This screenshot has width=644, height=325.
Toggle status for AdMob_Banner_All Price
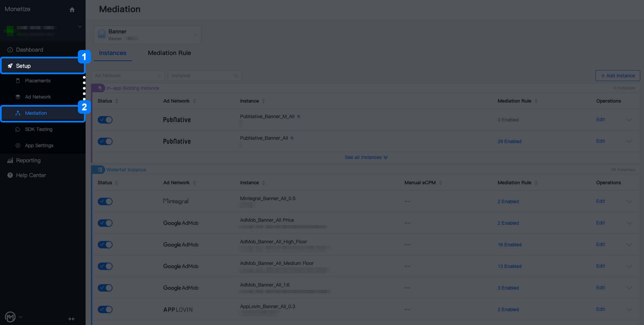105,223
